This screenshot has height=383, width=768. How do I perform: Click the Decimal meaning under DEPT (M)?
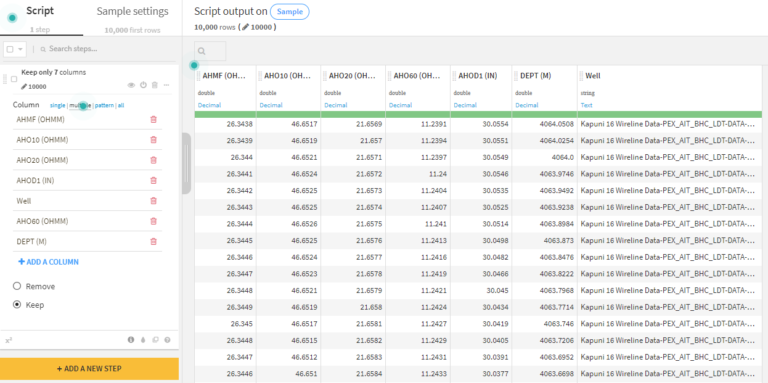pos(527,105)
